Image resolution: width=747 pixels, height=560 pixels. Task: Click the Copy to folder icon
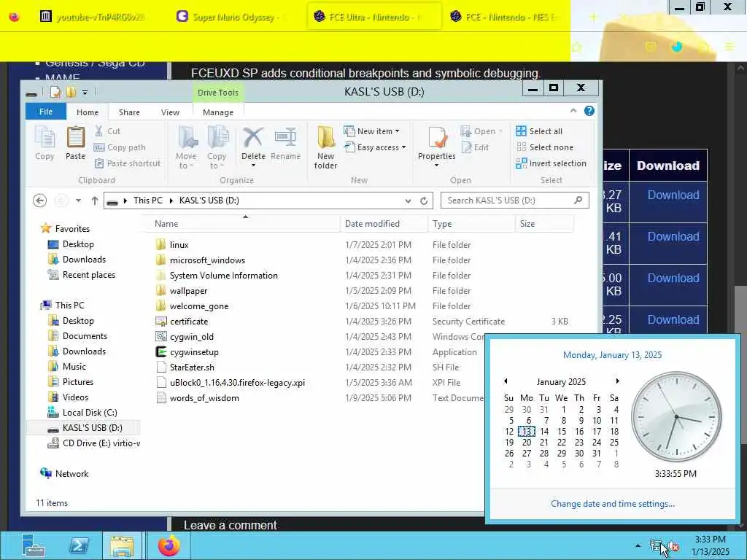pyautogui.click(x=217, y=138)
